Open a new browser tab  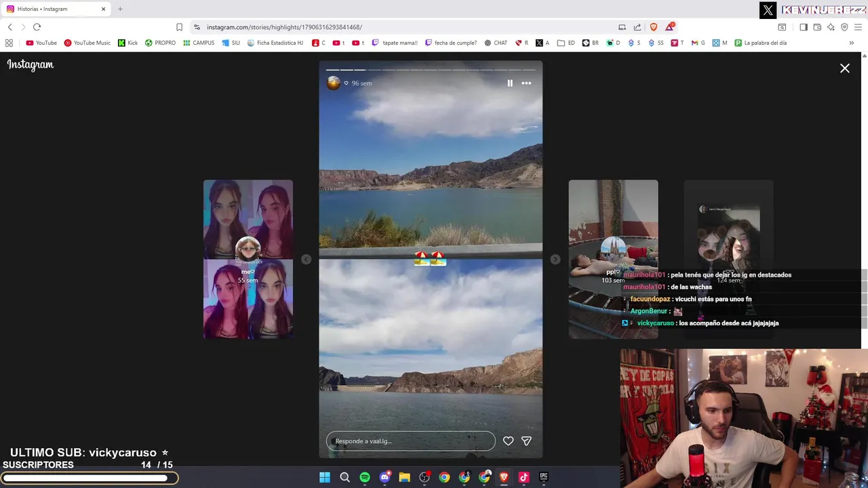pos(120,9)
